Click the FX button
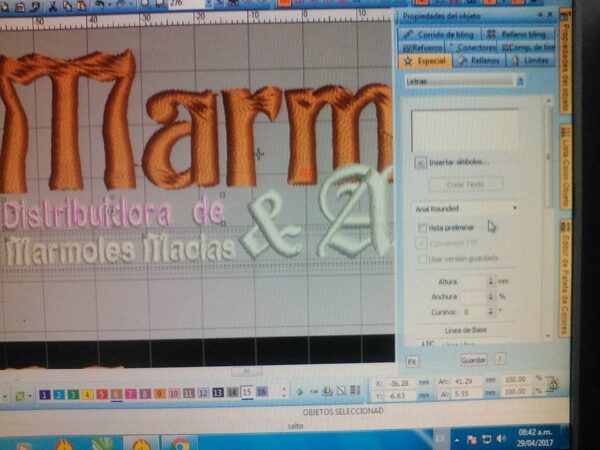Screen dimensions: 600x450 point(412,362)
